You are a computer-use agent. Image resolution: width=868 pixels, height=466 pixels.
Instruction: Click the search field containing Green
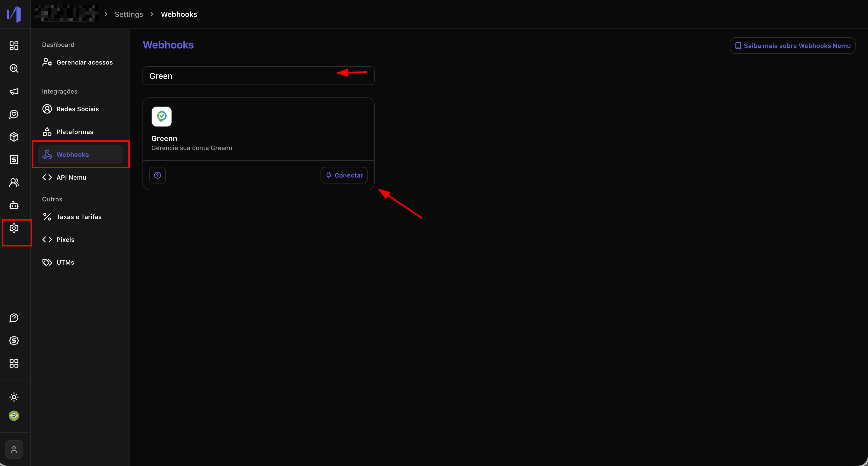tap(236, 76)
